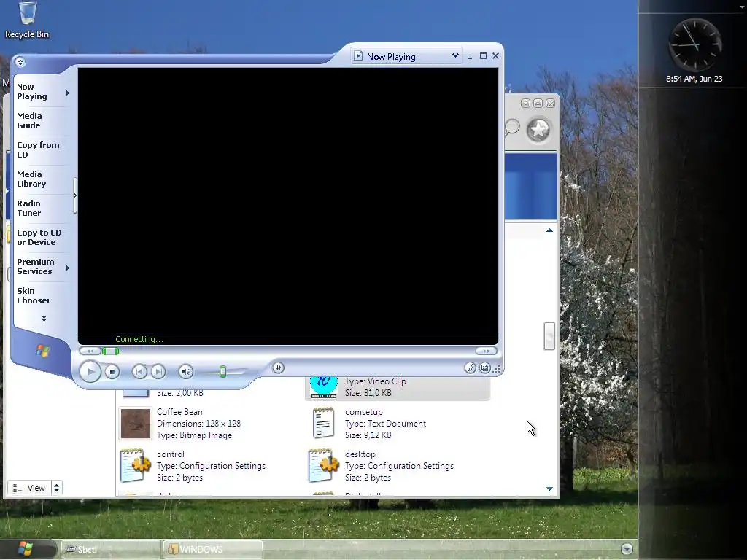Adjust the volume slider knob
The image size is (747, 560).
[222, 371]
